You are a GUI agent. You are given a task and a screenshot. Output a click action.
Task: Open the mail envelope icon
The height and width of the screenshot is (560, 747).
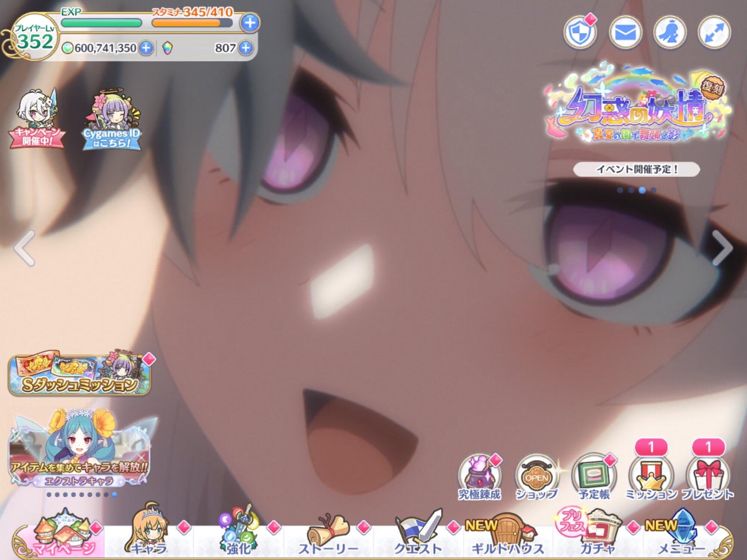click(625, 33)
